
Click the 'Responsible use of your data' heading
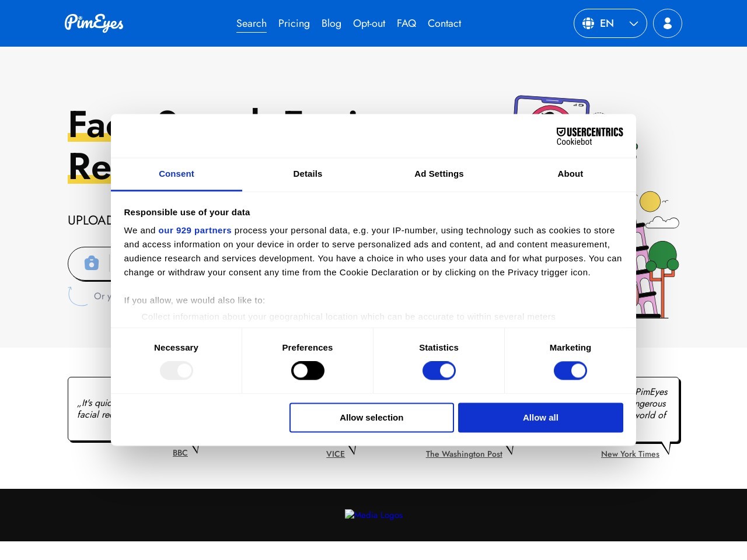click(187, 212)
